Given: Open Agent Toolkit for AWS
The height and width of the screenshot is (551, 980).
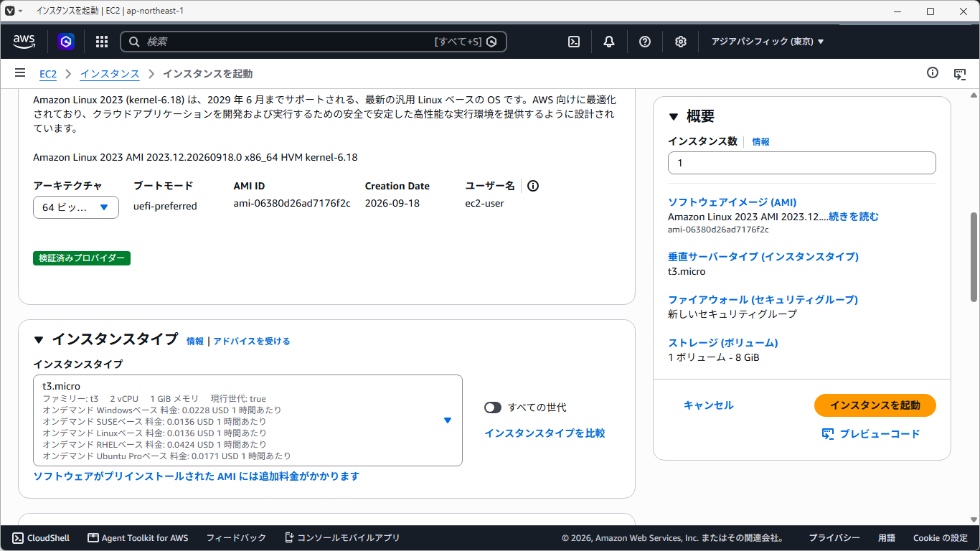Looking at the screenshot, I should (x=138, y=538).
